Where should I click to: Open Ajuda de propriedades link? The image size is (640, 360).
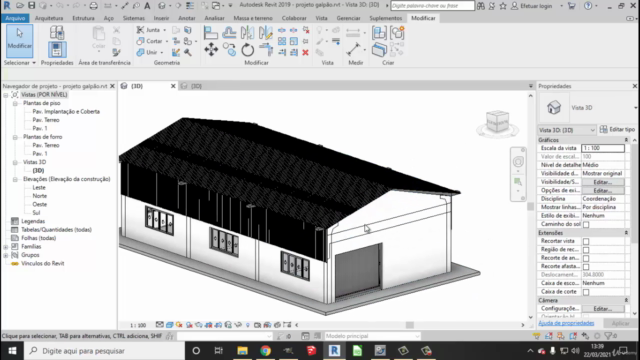click(x=566, y=323)
